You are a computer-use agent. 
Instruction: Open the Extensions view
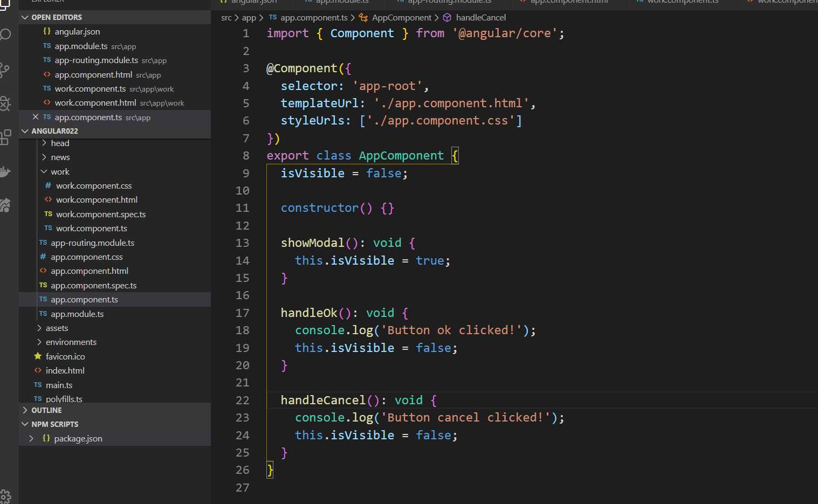[x=5, y=137]
